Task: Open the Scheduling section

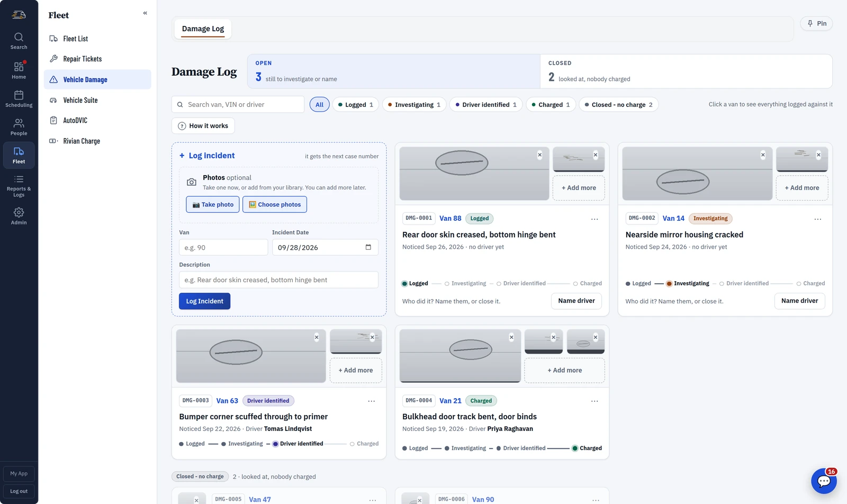Action: [x=19, y=99]
